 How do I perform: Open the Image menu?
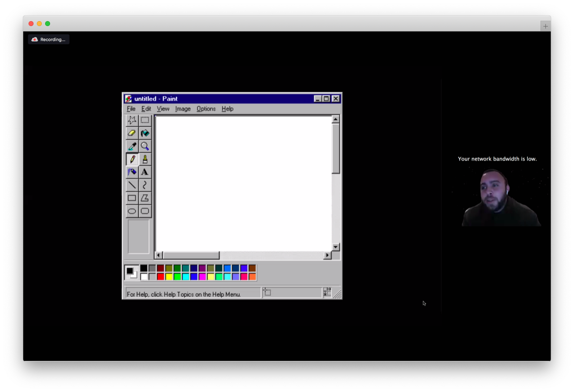(x=183, y=109)
